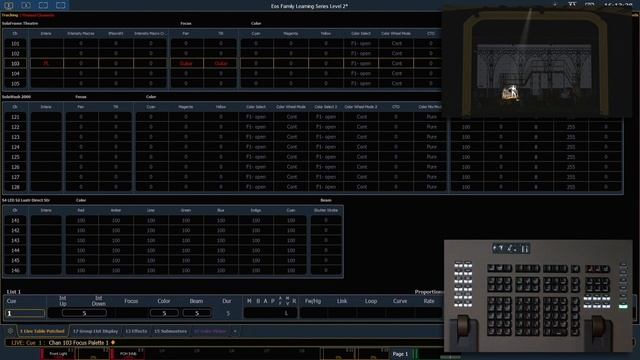This screenshot has height=360, width=640.
Task: Select channel 145 row header
Action: [15, 260]
